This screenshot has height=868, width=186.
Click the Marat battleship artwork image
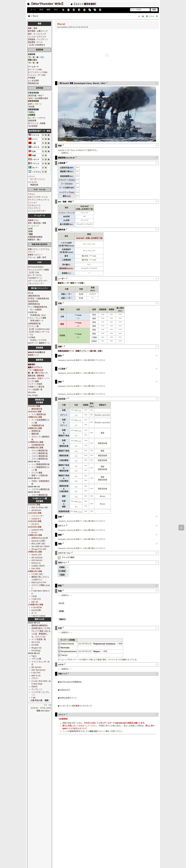[107, 114]
